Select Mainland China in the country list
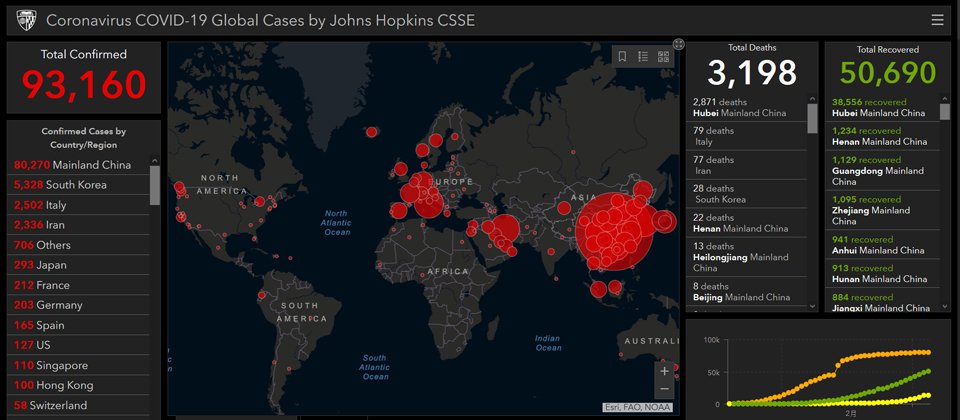Screen dimensions: 960x420 pos(78,165)
